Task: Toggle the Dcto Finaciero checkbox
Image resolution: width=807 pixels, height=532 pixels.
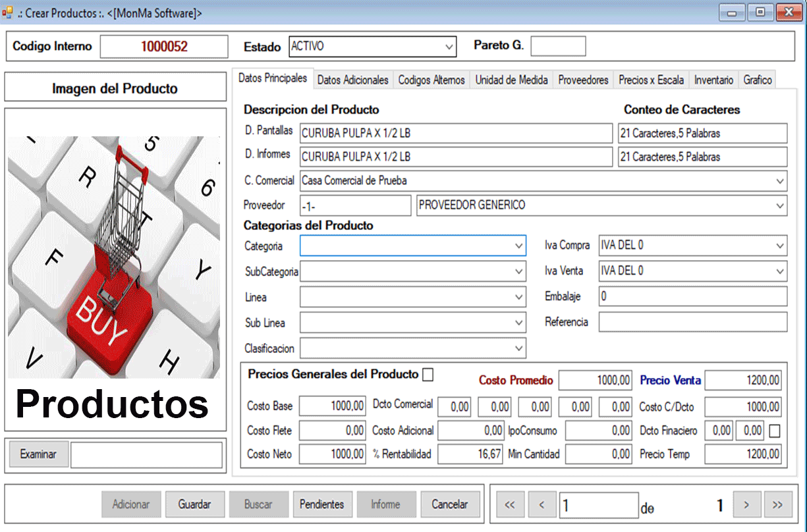Action: [x=774, y=431]
